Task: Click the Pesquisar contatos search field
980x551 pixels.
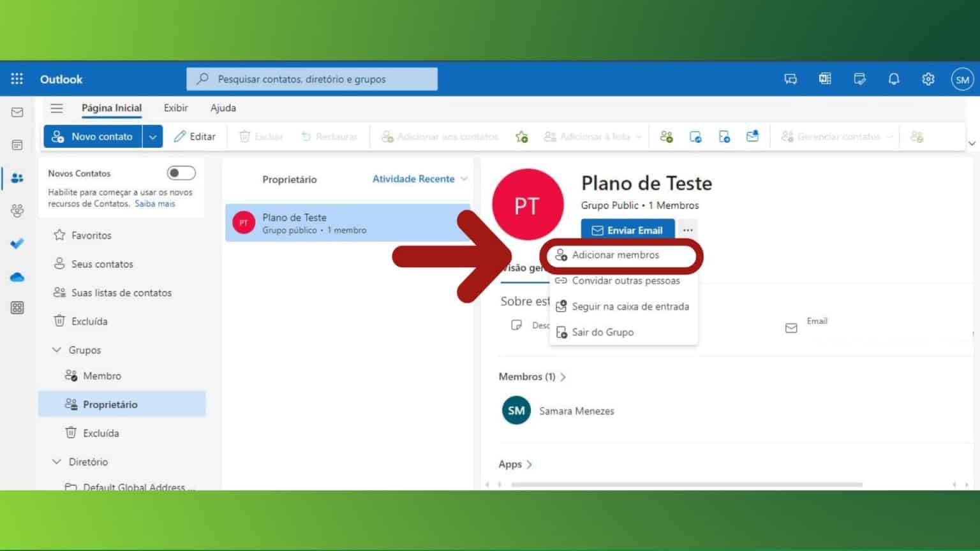Action: tap(312, 78)
